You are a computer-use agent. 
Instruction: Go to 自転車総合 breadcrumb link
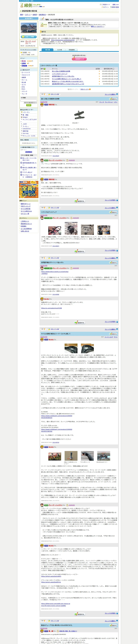click(x=42, y=15)
